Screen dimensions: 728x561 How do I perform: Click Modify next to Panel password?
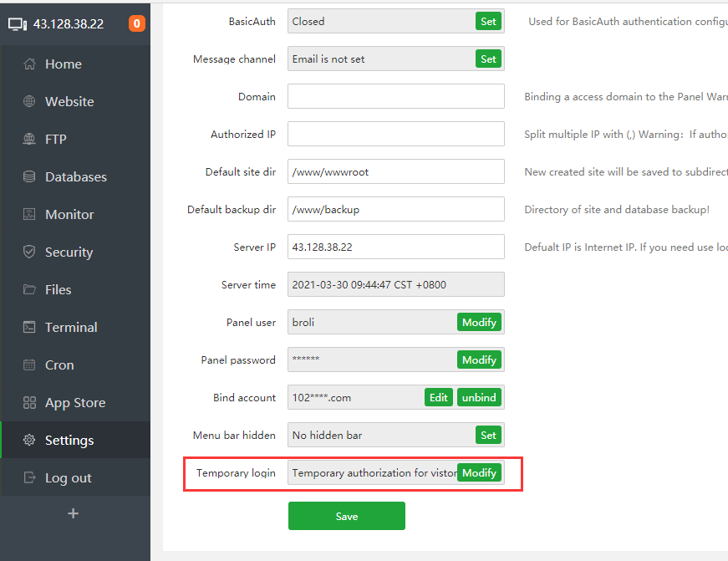click(479, 360)
